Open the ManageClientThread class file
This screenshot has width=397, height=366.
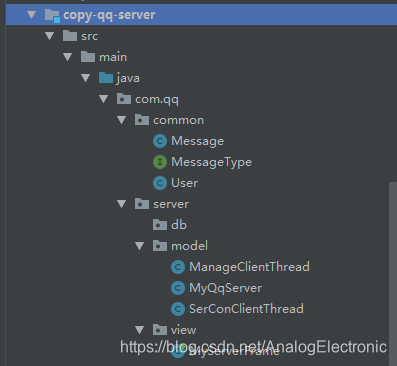click(x=249, y=267)
